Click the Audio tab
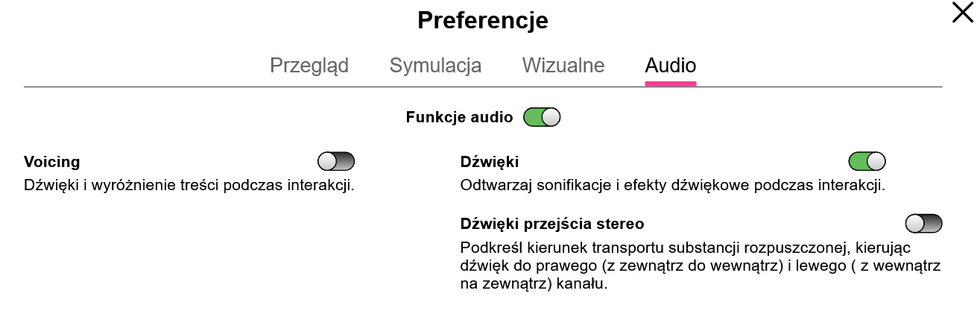Screen dimensions: 980x311 [670, 66]
